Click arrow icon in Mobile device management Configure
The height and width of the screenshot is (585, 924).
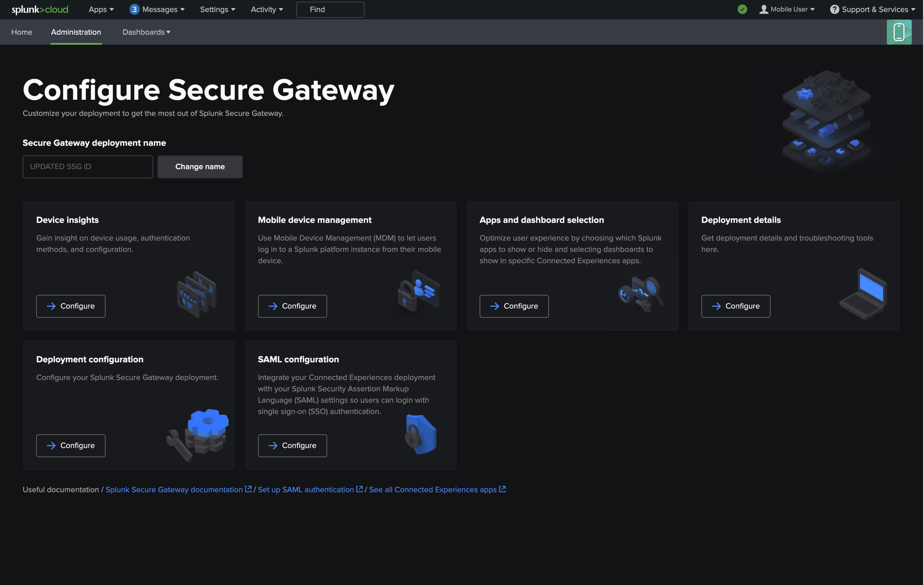[273, 306]
